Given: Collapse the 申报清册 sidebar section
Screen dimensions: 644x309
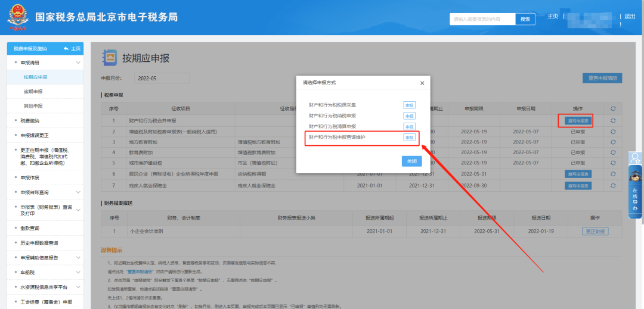Looking at the screenshot, I should click(78, 63).
